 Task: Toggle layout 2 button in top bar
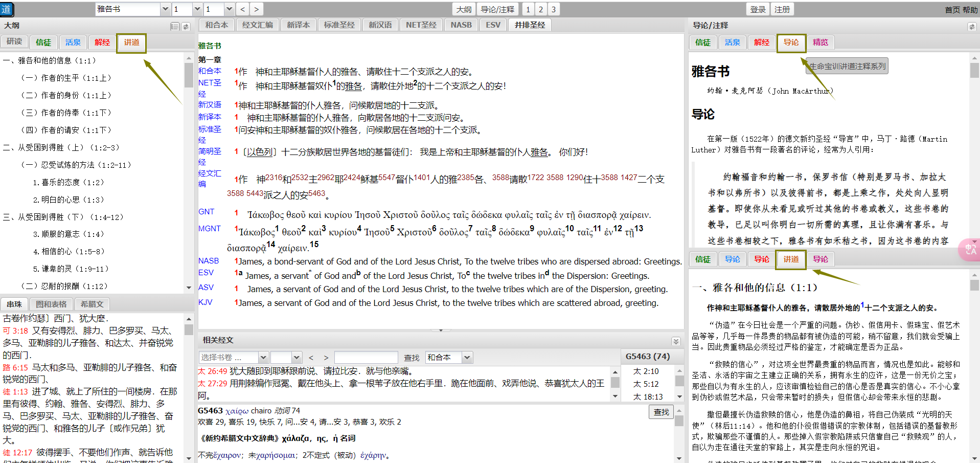541,9
